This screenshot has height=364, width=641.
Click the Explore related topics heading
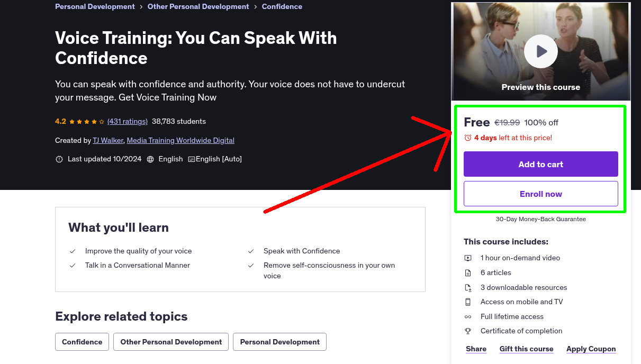[x=121, y=316]
